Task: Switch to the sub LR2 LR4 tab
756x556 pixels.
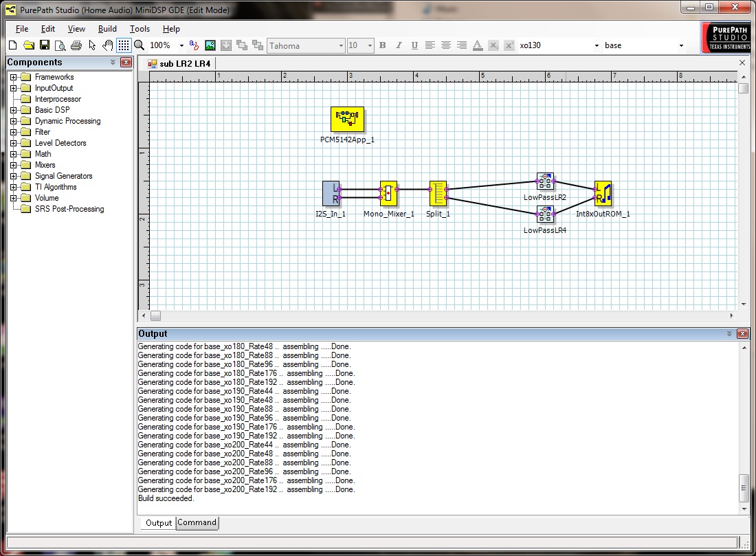Action: (x=179, y=64)
